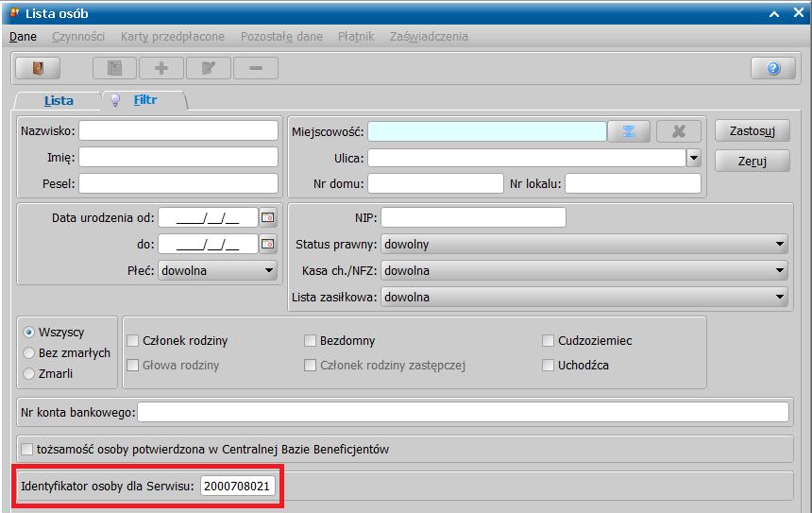
Task: Select the Wszyscy radio button
Action: click(29, 332)
